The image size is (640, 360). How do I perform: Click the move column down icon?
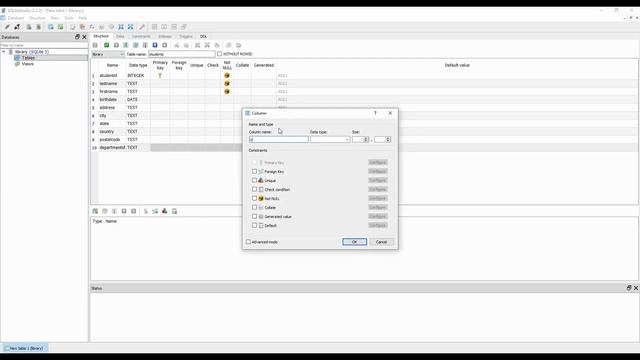[x=165, y=45]
